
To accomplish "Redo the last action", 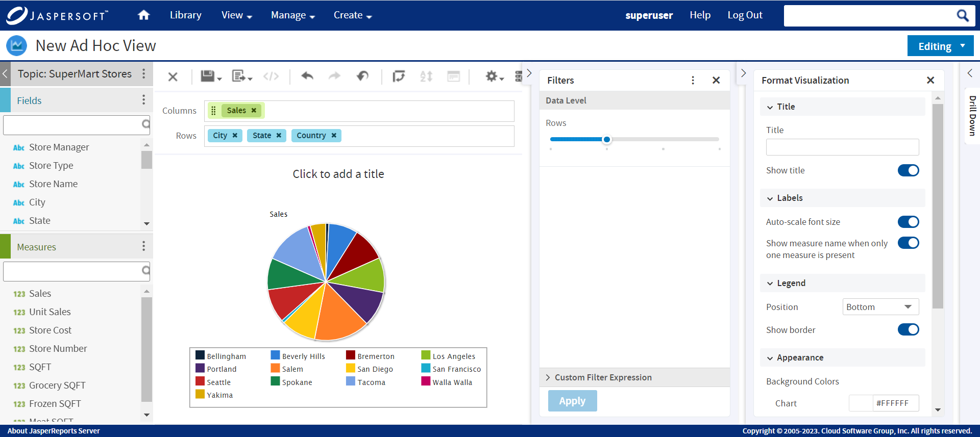I will [x=334, y=76].
